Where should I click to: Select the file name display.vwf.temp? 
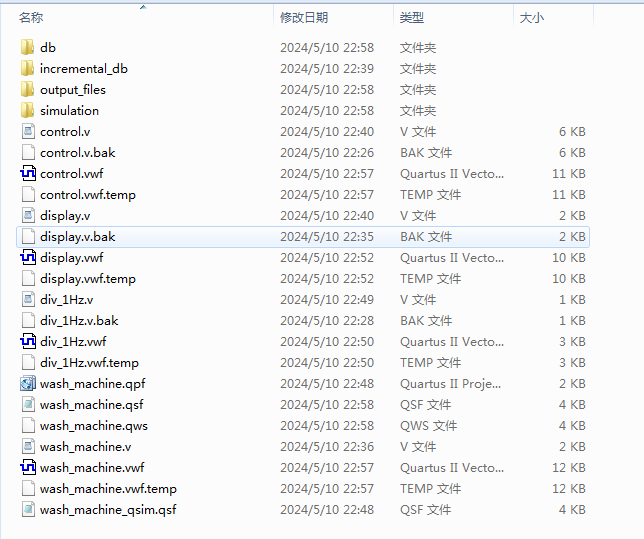point(88,279)
